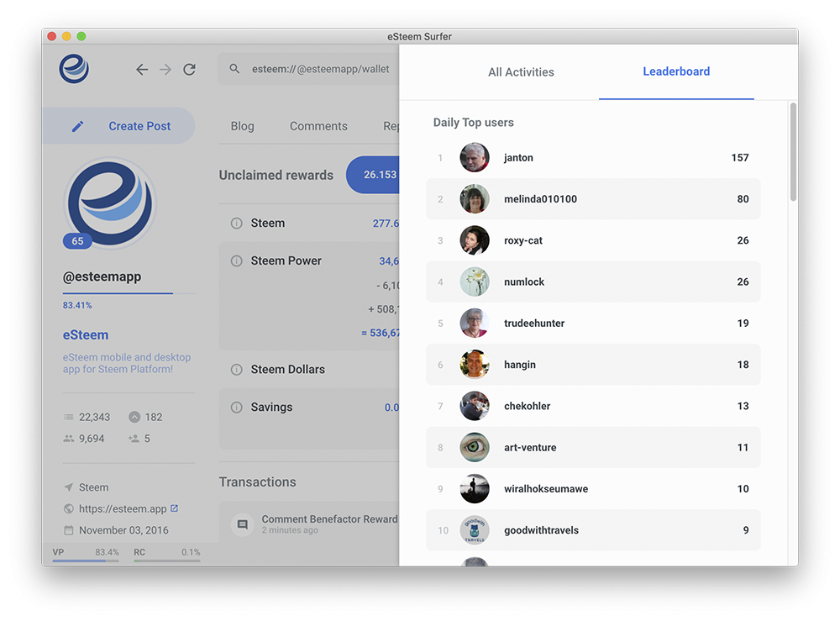840x621 pixels.
Task: Open the https://esteem.app link
Action: [x=123, y=508]
